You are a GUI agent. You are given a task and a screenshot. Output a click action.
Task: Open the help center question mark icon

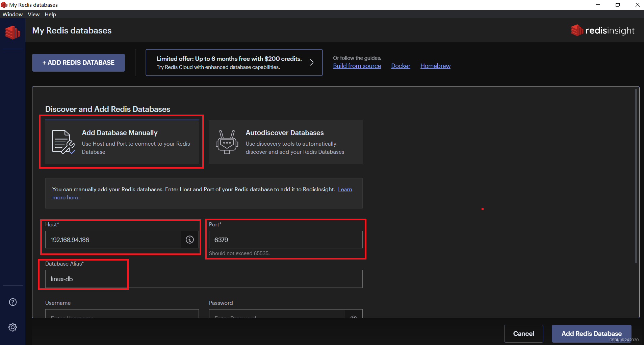click(13, 302)
